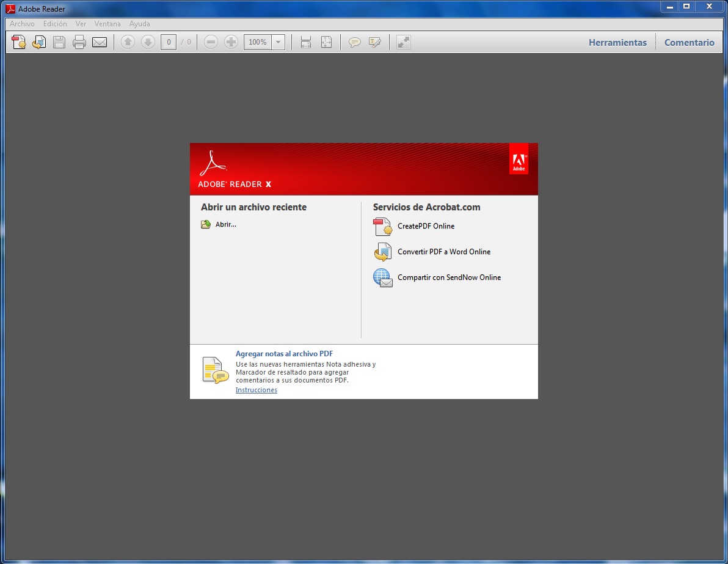Screen dimensions: 728x564
Task: Click Convertir PDF a Word Online
Action: [444, 252]
